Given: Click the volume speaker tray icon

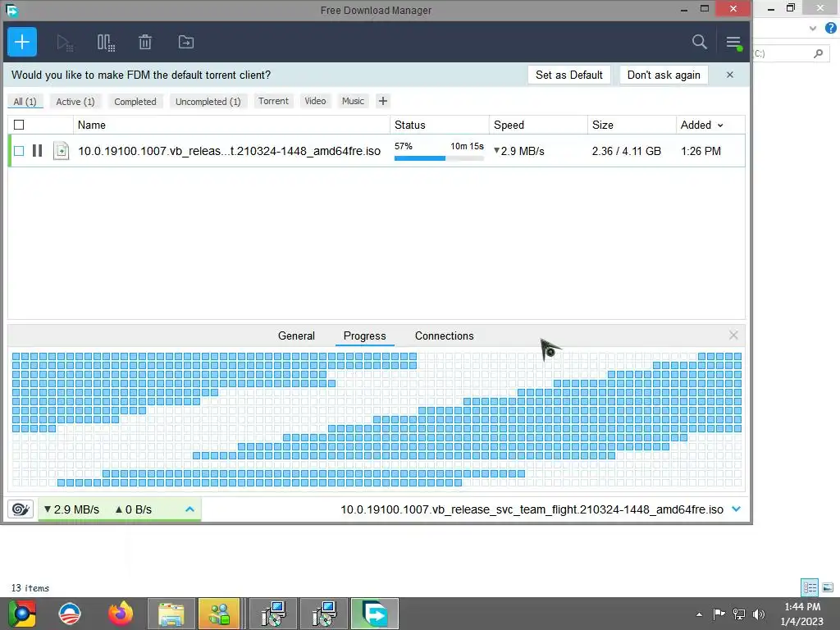Looking at the screenshot, I should [x=759, y=614].
